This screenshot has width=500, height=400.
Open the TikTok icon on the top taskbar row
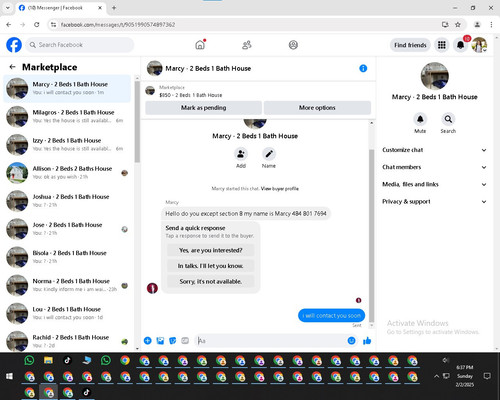coord(67,360)
